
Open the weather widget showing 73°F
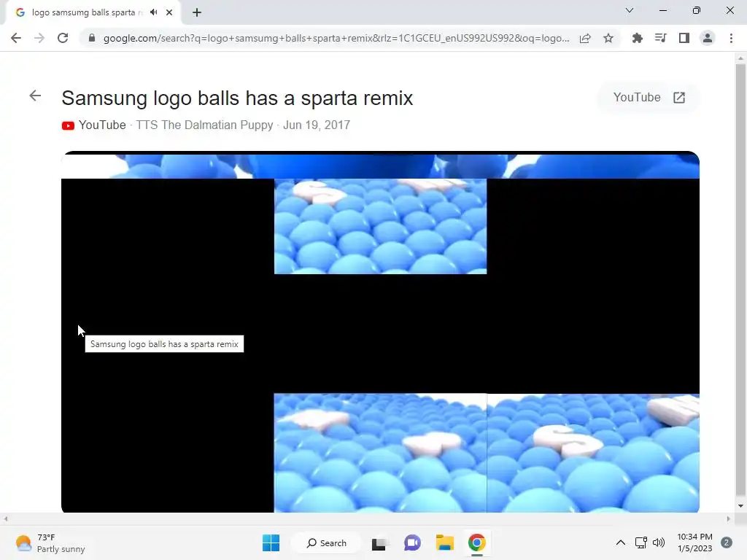pyautogui.click(x=50, y=542)
